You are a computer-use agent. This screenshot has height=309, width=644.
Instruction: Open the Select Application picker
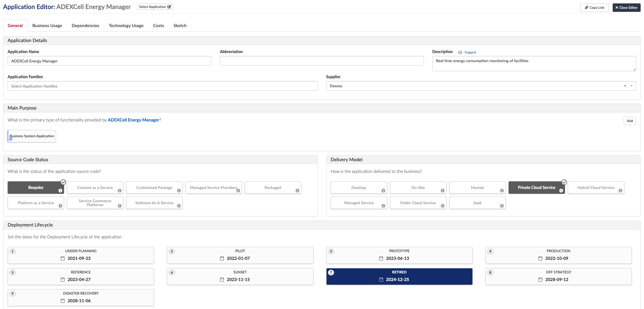[155, 7]
